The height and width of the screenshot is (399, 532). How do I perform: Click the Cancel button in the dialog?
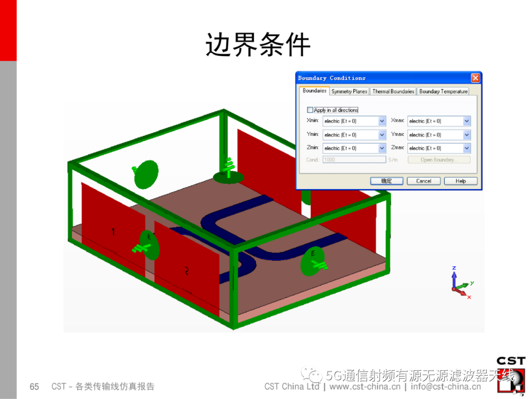coord(424,181)
